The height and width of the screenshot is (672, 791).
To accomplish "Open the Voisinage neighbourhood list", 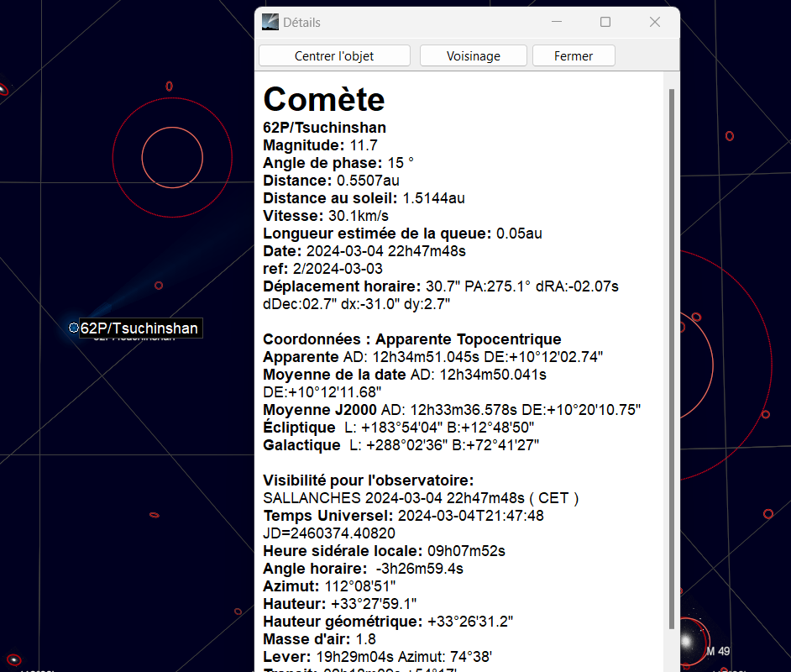I will click(473, 56).
